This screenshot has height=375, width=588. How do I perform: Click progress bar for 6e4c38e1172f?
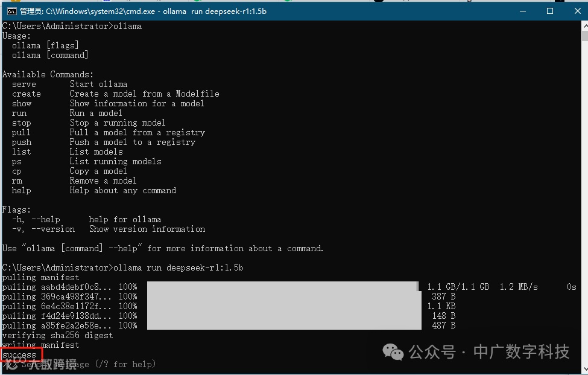(x=284, y=306)
